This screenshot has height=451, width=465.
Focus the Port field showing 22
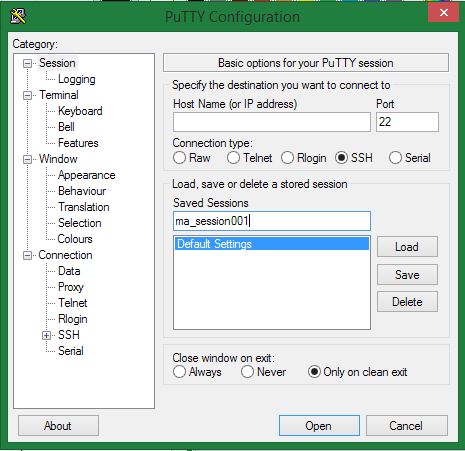point(407,122)
